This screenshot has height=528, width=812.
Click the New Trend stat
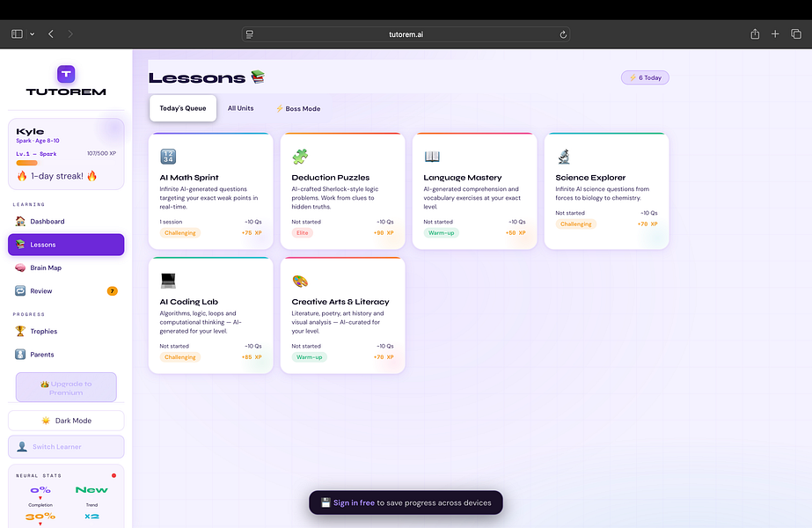coord(91,495)
